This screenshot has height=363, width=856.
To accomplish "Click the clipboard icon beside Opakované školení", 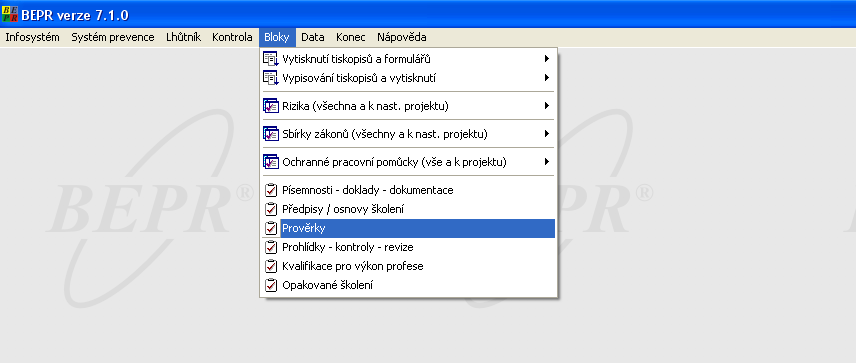I will [271, 285].
